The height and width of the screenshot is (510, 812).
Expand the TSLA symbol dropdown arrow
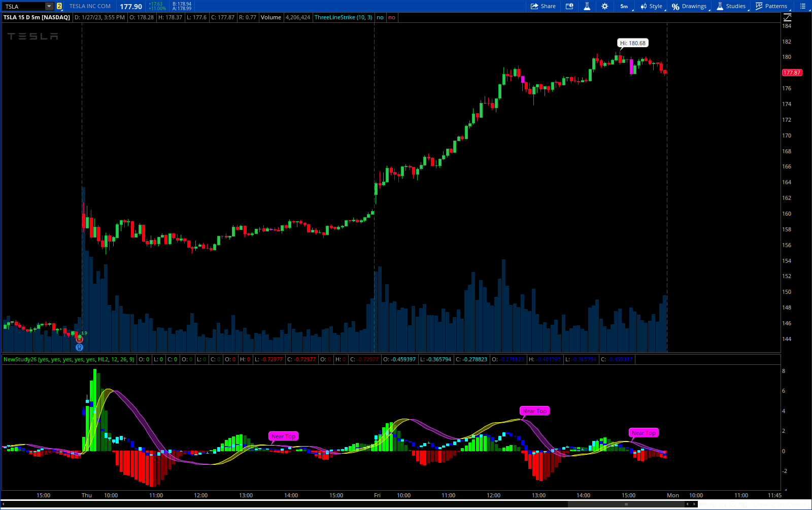coord(49,6)
